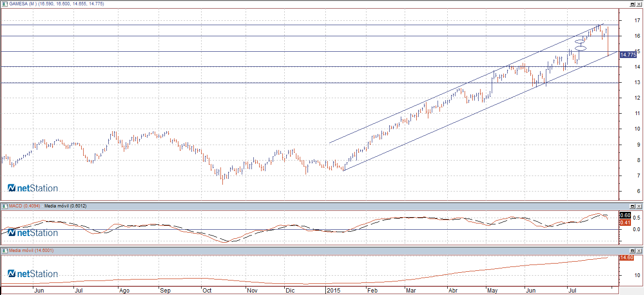Click the bottom Media móvil panel icon
The image size is (644, 295).
point(3,251)
